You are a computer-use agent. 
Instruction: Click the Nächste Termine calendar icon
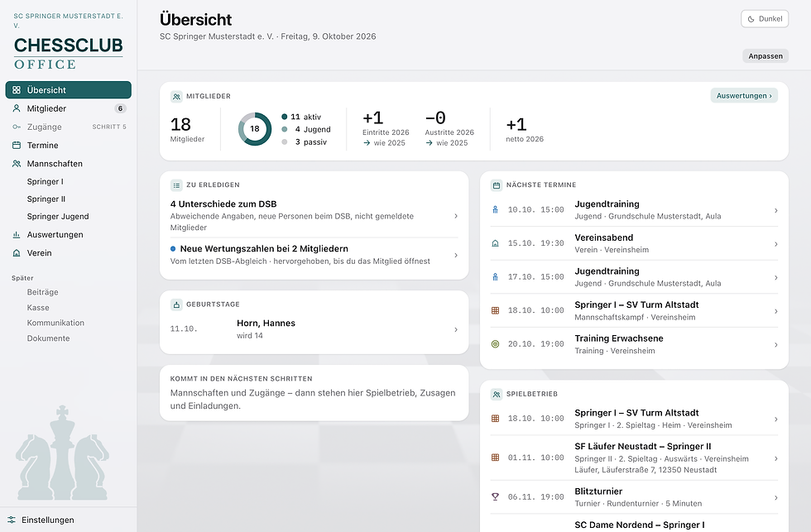pyautogui.click(x=496, y=185)
